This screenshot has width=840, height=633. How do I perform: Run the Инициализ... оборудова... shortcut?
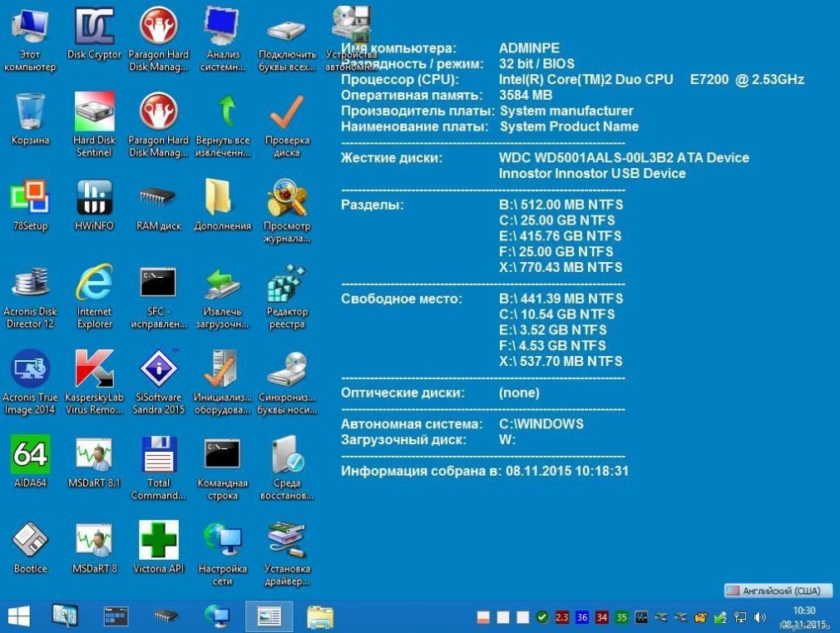[223, 383]
